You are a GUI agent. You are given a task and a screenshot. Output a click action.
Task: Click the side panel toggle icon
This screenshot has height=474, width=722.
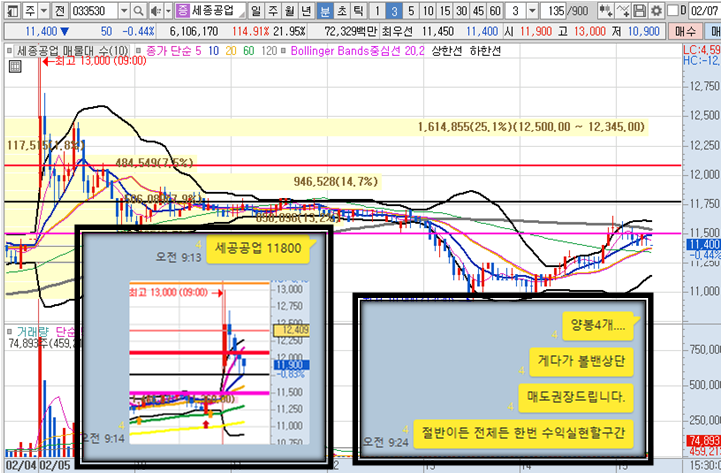[x=12, y=10]
